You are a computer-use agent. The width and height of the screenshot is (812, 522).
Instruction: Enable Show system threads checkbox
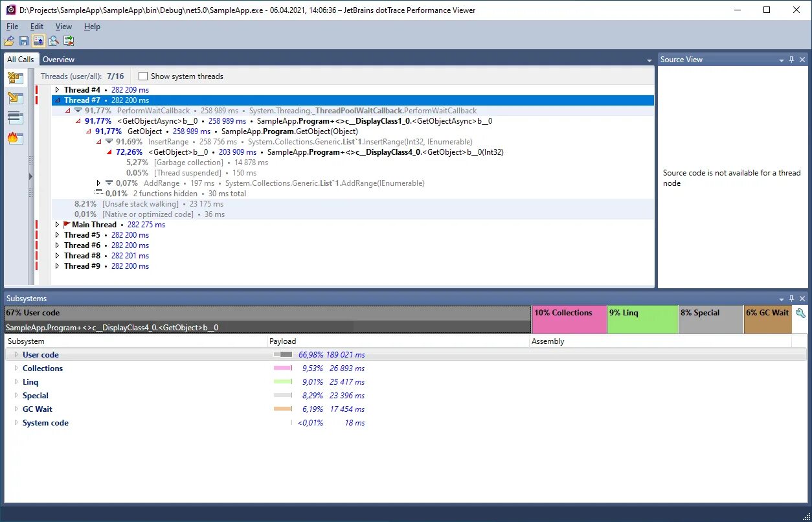pyautogui.click(x=143, y=76)
